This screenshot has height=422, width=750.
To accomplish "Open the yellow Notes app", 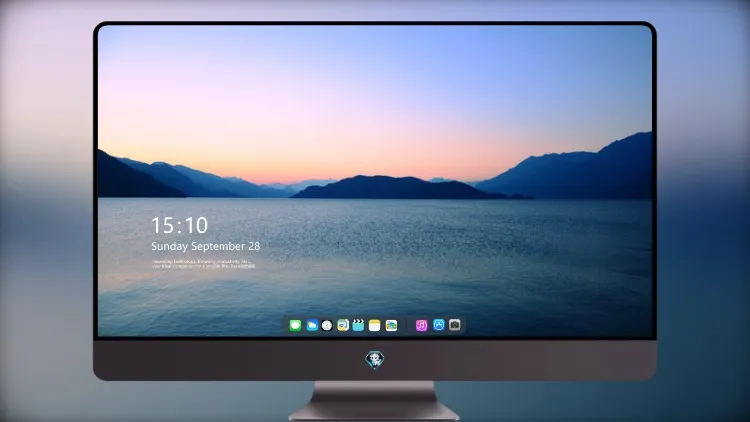I will pyautogui.click(x=375, y=325).
